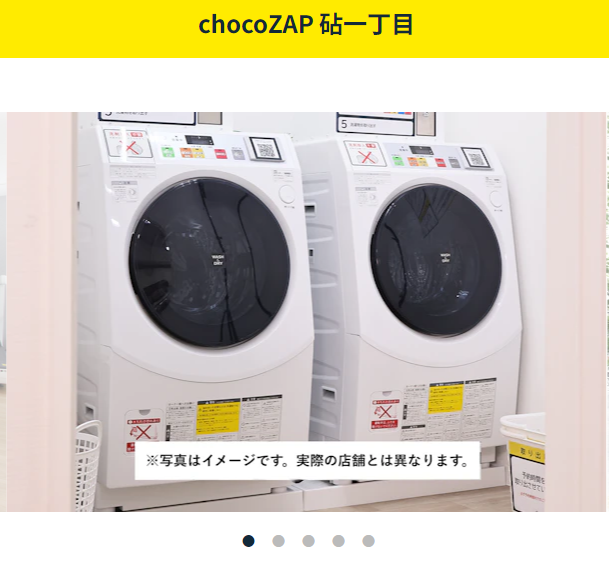Tap the right washing machine door window

[x=436, y=260]
